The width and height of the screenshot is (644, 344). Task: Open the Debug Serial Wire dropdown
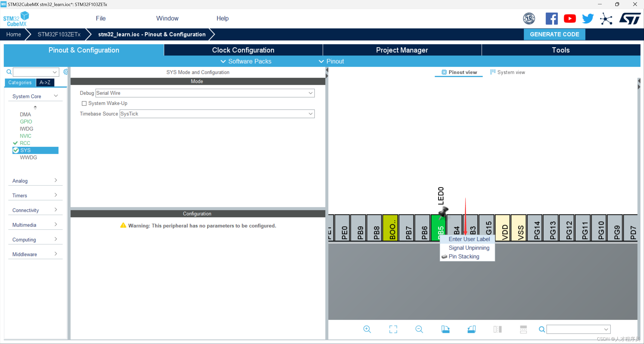click(205, 93)
